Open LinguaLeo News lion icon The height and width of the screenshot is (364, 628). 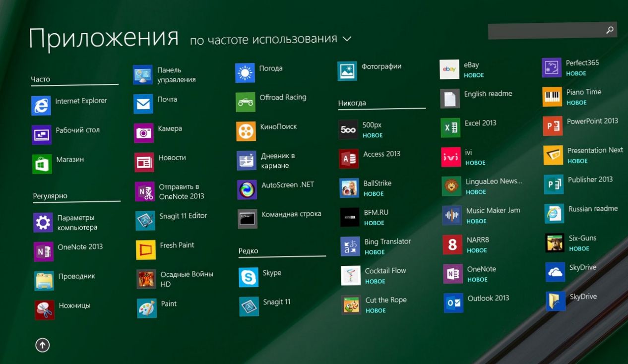coord(451,186)
